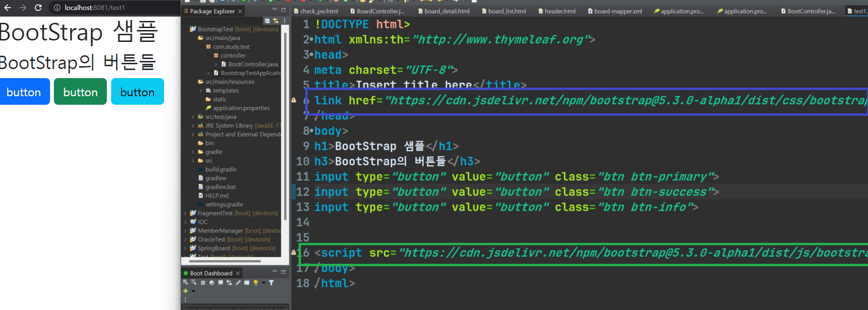
Task: Switch to header.html editor tab
Action: (x=557, y=11)
